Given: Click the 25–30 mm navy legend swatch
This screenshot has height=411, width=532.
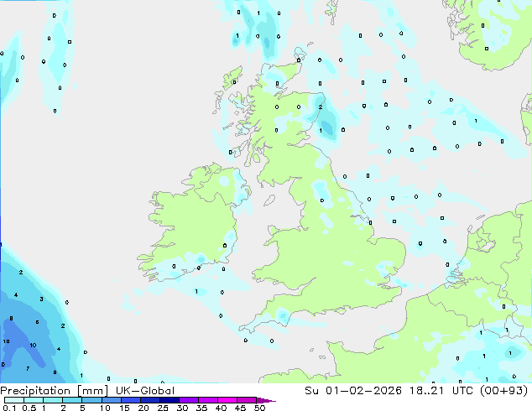Looking at the screenshot, I should click(170, 400).
